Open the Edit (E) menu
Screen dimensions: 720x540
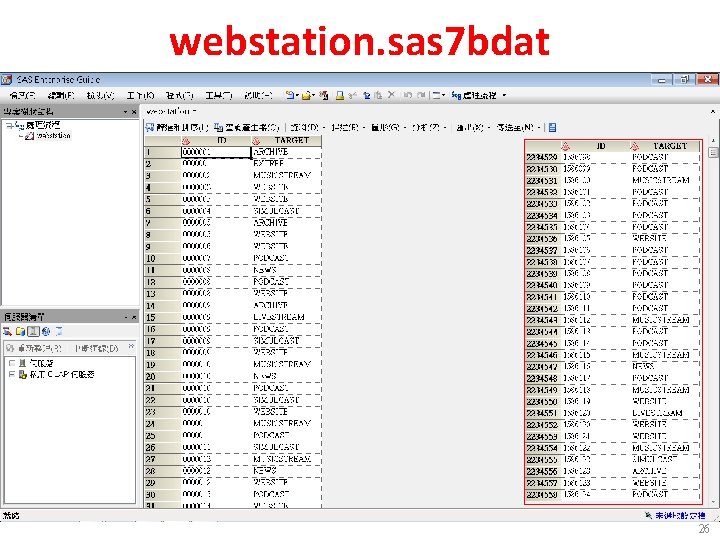coord(61,95)
